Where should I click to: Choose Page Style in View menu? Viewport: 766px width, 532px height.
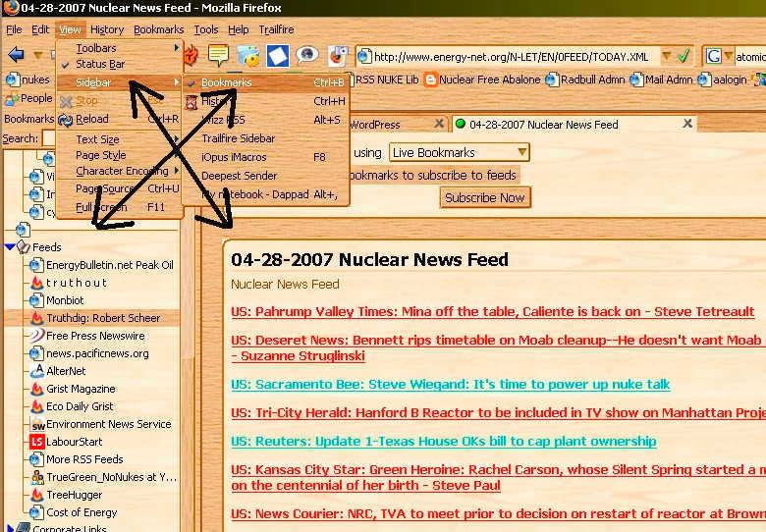tap(120, 155)
